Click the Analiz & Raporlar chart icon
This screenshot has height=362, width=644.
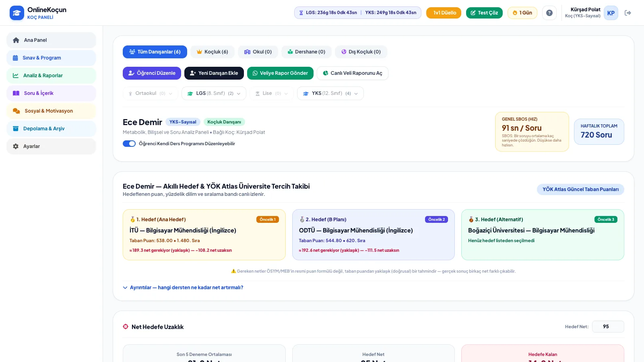point(16,76)
